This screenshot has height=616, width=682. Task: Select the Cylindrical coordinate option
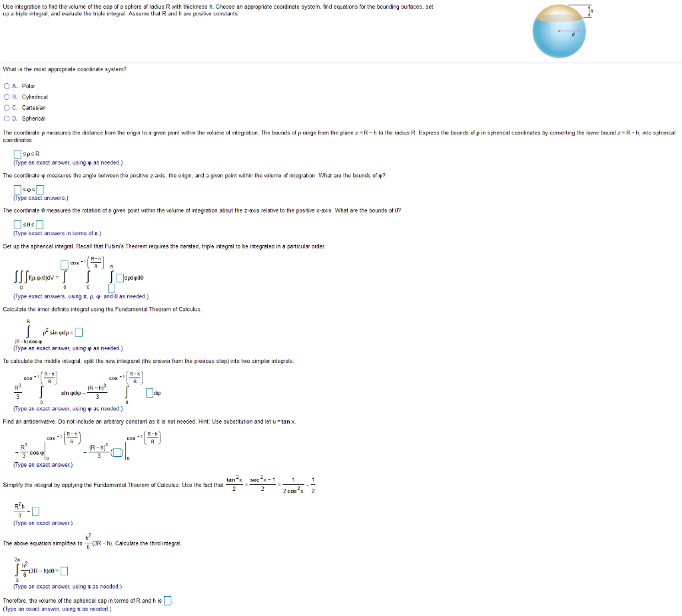coord(7,97)
